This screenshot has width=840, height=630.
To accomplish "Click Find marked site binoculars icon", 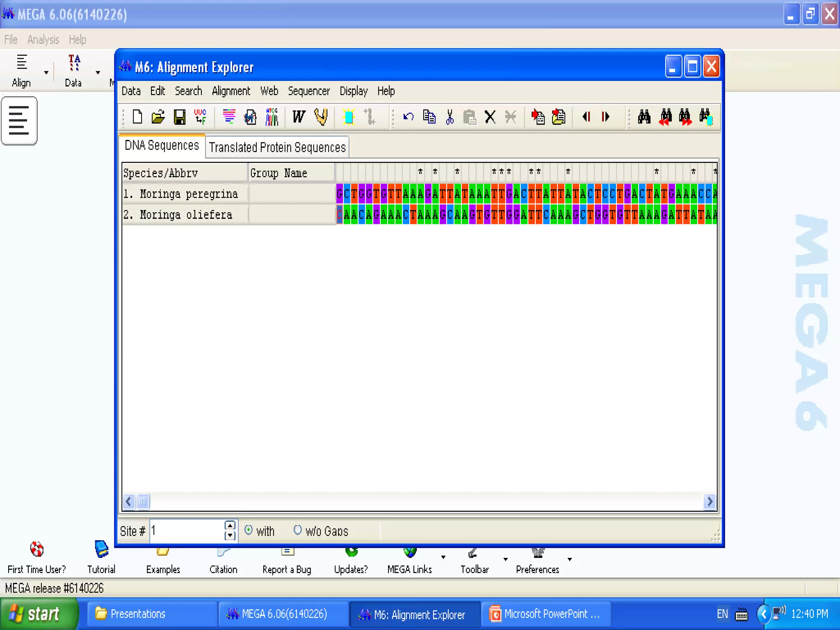I will (705, 117).
